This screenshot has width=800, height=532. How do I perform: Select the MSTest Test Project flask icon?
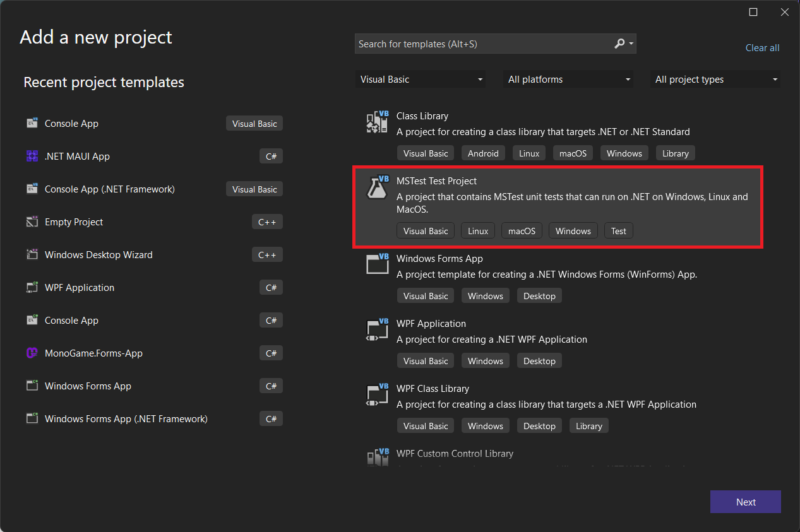pyautogui.click(x=378, y=187)
